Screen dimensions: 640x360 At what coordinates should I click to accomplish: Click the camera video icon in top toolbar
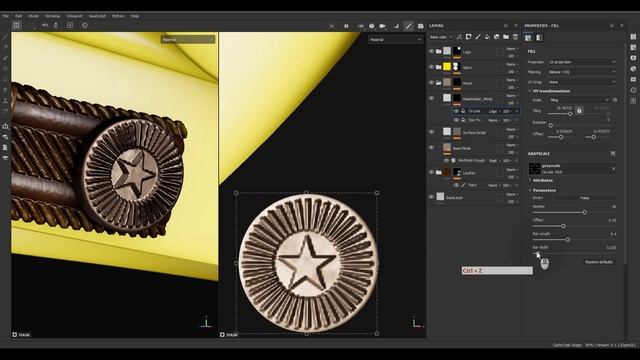[x=382, y=26]
